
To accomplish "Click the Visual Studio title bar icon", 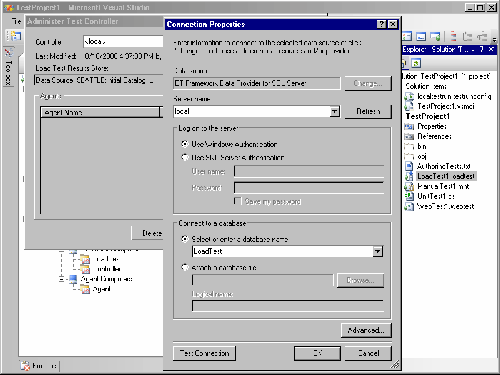I will coord(8,7).
